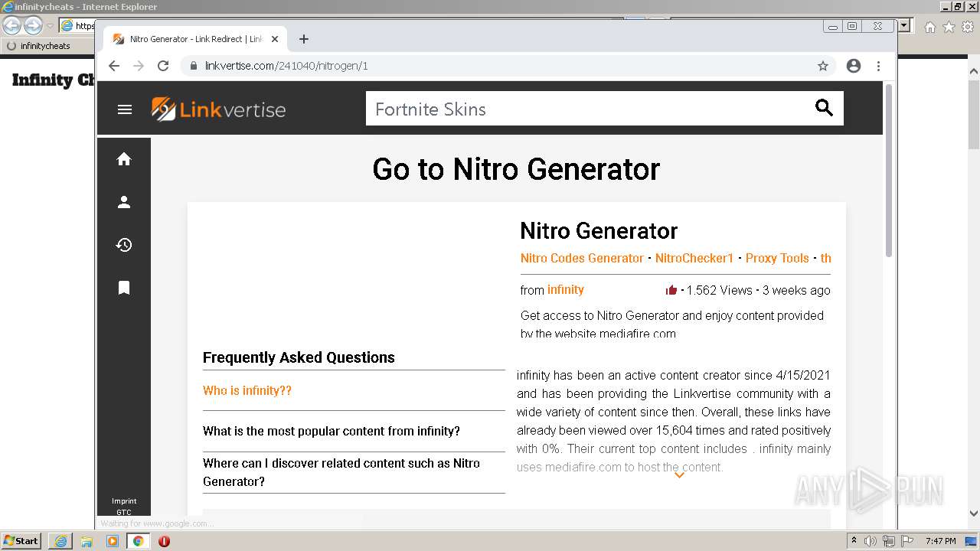Open the Internet Explorer address dropdown
Image resolution: width=980 pixels, height=551 pixels.
click(904, 26)
